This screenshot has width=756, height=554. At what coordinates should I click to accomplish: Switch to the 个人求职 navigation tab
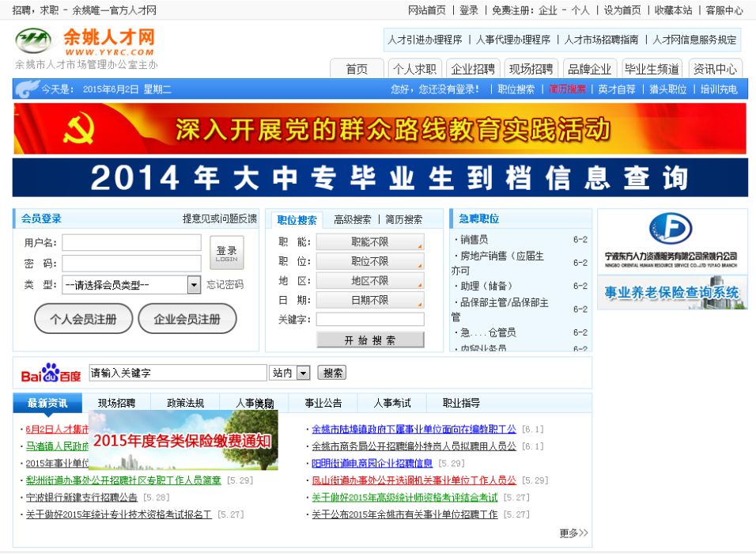tap(414, 69)
